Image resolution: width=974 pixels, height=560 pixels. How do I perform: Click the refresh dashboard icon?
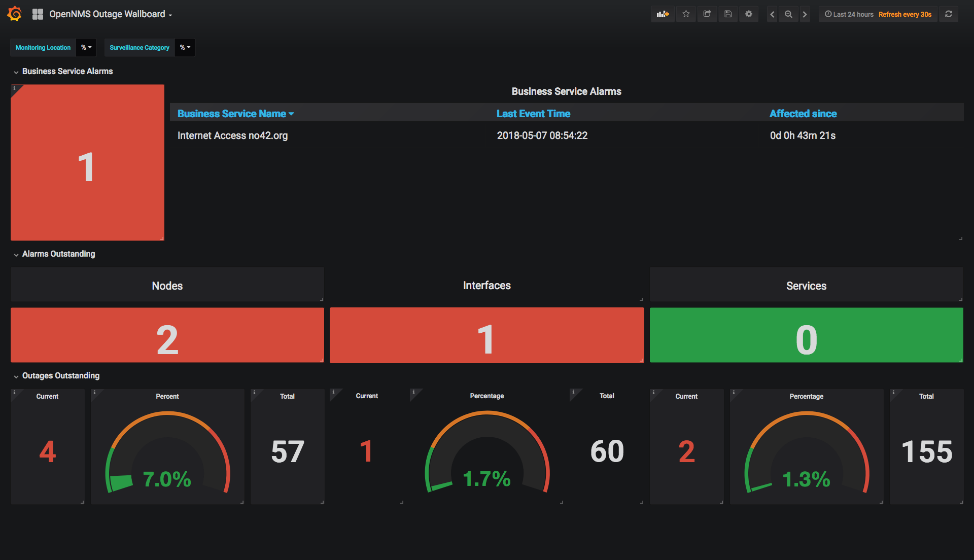click(x=949, y=14)
